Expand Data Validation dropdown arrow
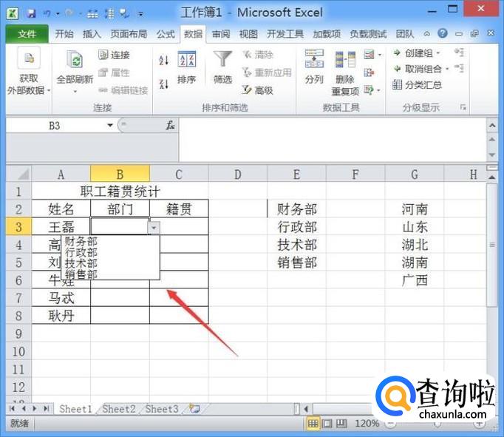The image size is (504, 437). pos(380,55)
